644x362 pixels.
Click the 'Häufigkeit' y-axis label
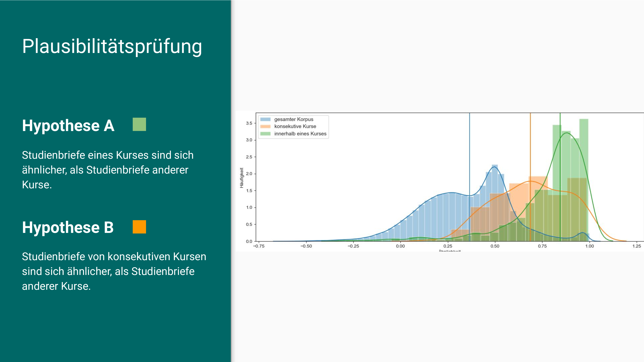(x=241, y=178)
